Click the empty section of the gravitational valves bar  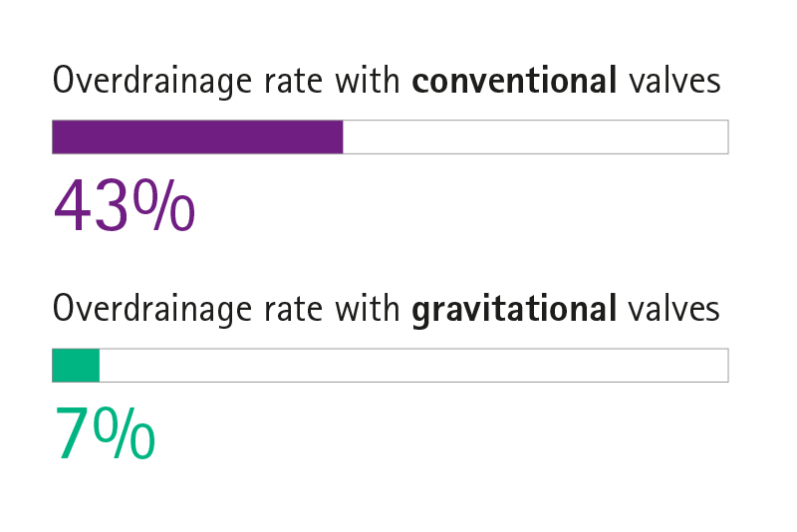413,366
